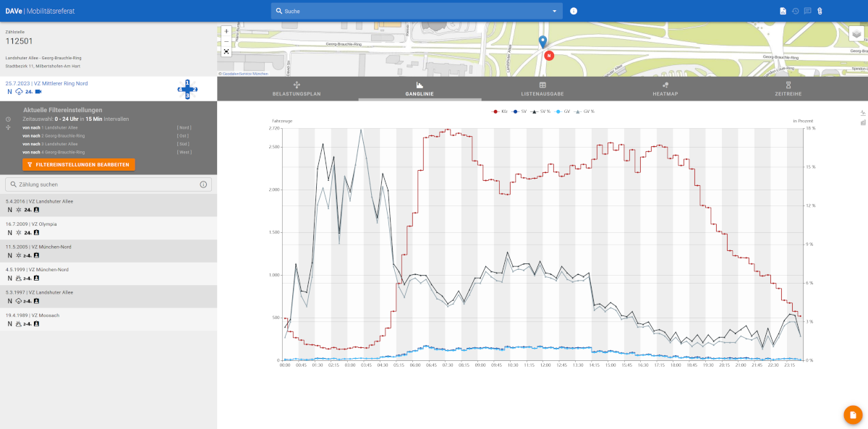Toggle the Kfz series in chart legend
This screenshot has width=868, height=429.
500,111
